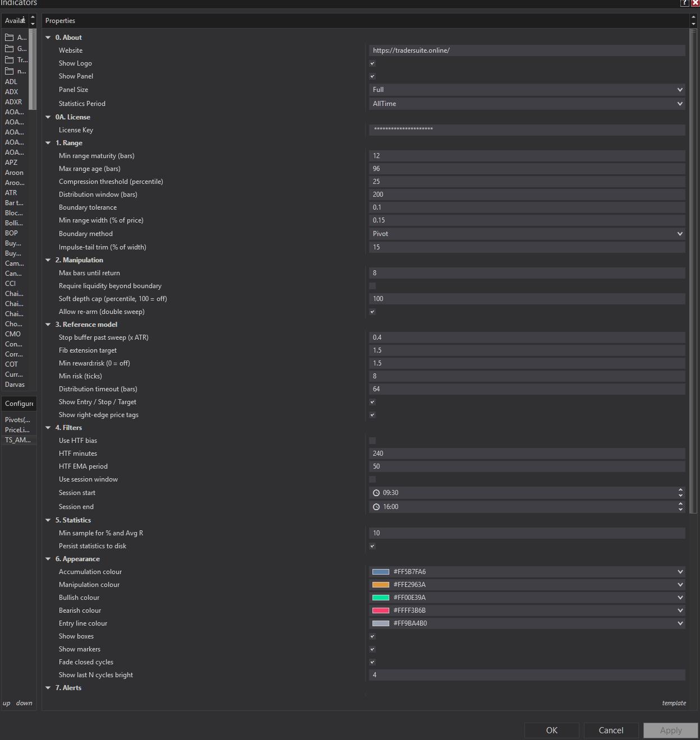Image resolution: width=700 pixels, height=740 pixels.
Task: Collapse the 0. About section
Action: pyautogui.click(x=48, y=38)
